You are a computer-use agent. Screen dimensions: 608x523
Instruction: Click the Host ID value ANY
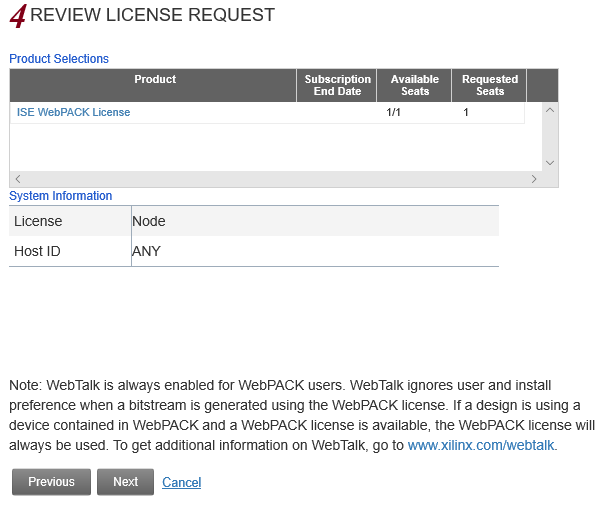tap(146, 251)
